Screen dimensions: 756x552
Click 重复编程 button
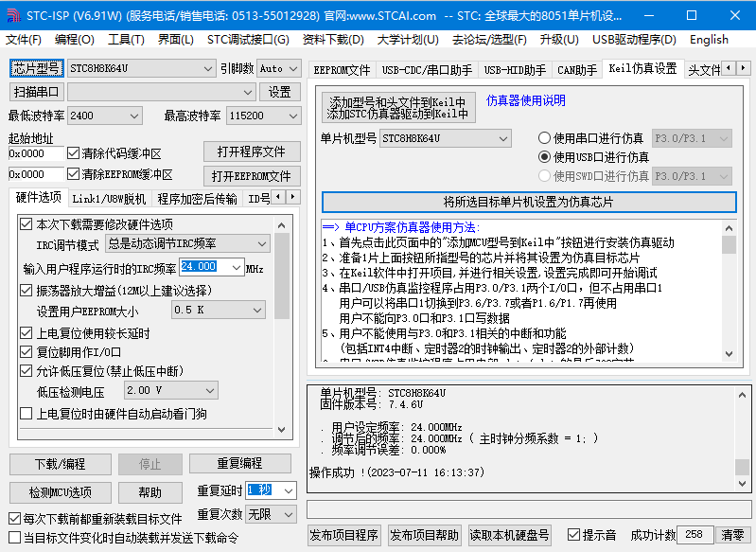tap(240, 463)
